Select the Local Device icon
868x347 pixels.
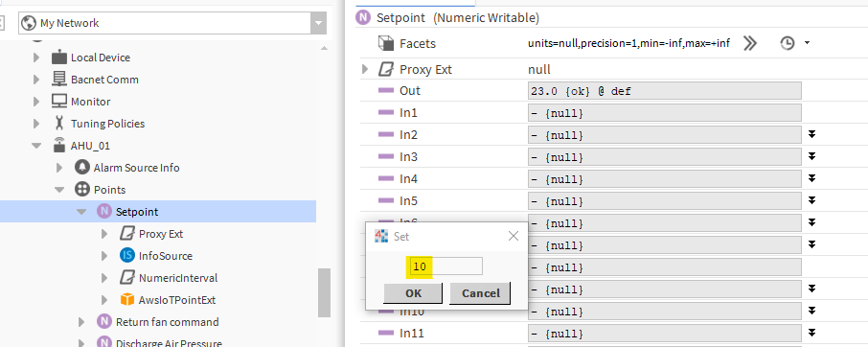click(58, 57)
